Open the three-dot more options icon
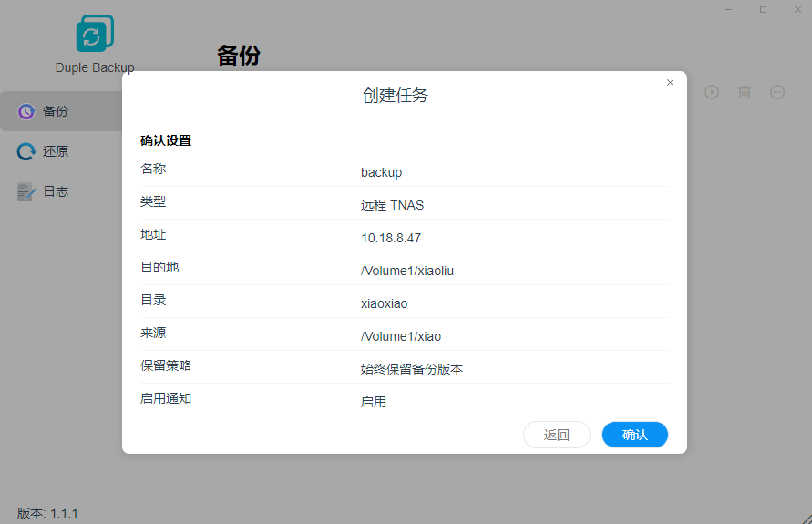Viewport: 812px width, 524px height. click(777, 92)
